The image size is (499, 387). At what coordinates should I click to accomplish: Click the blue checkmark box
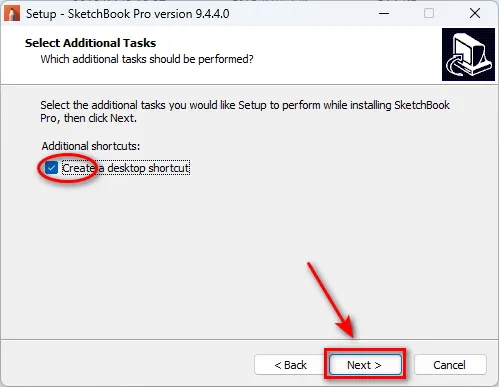coord(51,168)
